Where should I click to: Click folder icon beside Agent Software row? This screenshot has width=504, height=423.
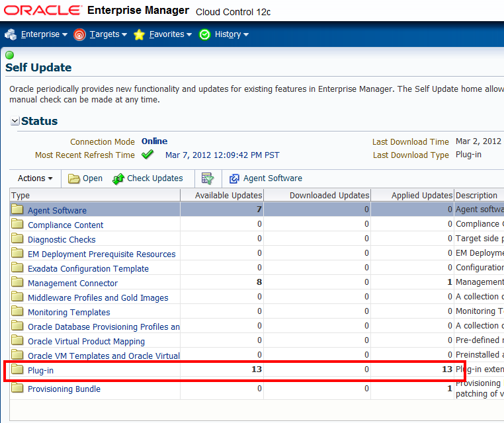[x=17, y=210]
